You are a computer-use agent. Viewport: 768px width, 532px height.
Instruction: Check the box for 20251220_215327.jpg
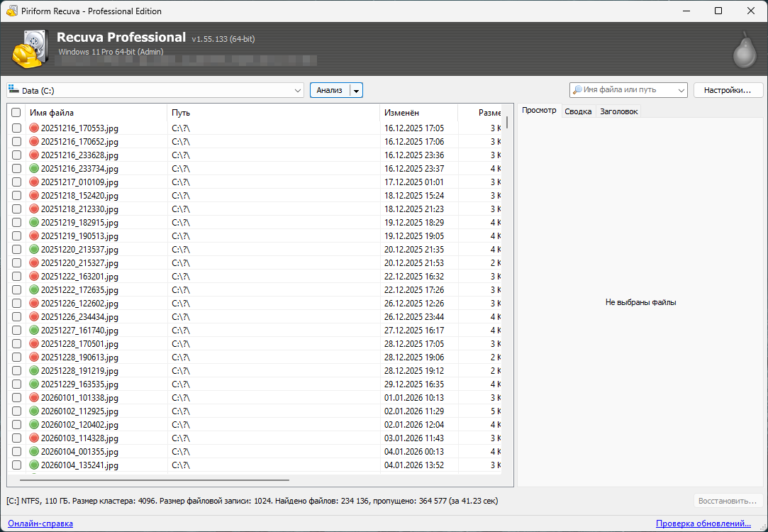pyautogui.click(x=16, y=262)
